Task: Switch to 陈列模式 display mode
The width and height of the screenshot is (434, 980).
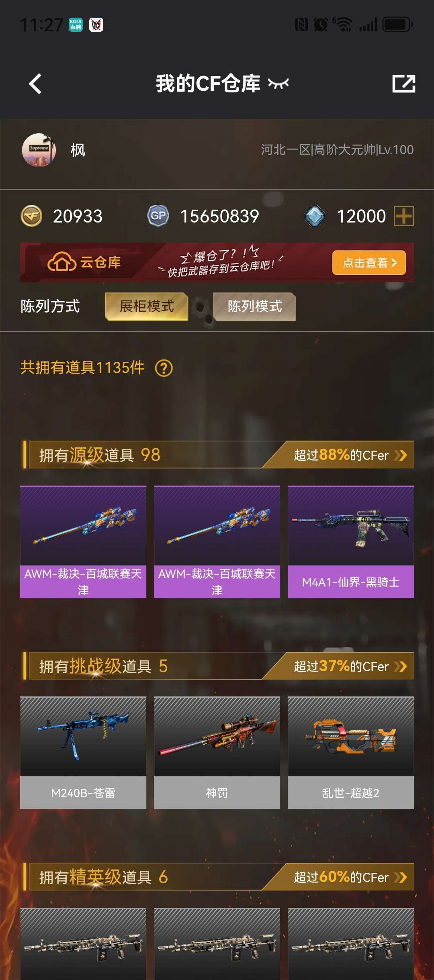Action: [x=255, y=306]
